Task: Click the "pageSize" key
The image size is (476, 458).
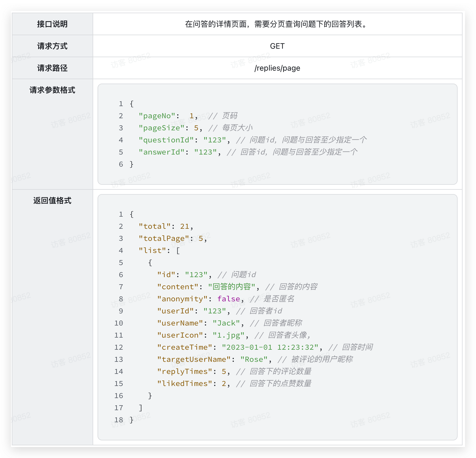Action: click(162, 128)
